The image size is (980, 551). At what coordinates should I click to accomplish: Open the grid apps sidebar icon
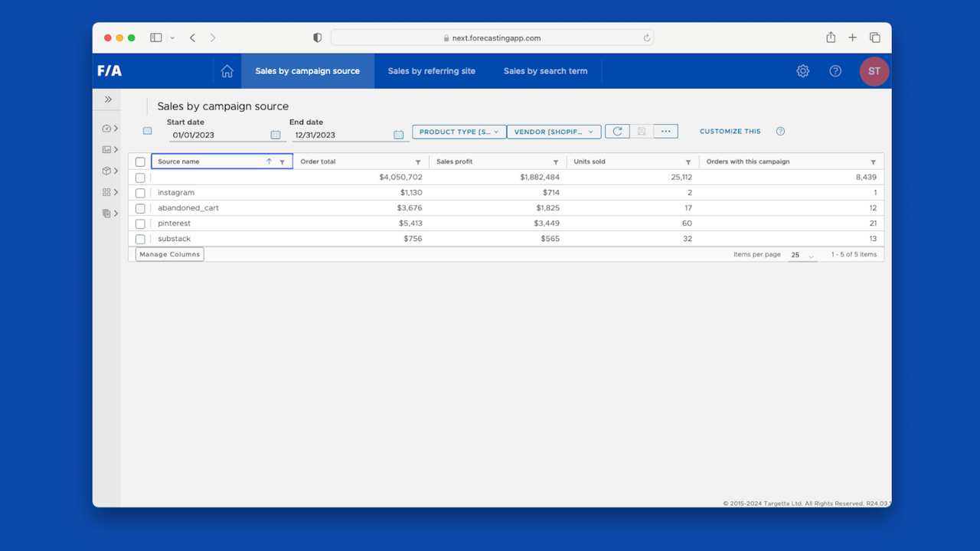coord(106,192)
